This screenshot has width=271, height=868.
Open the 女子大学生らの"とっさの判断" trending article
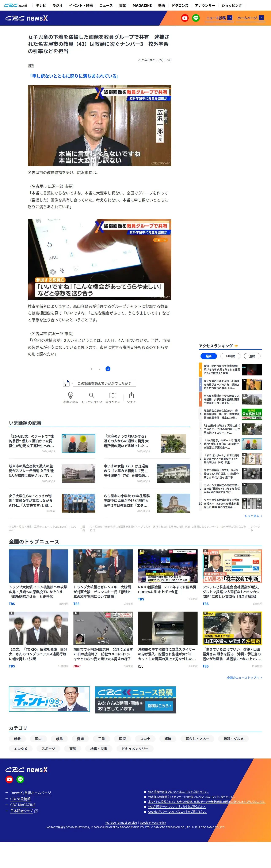52,503
